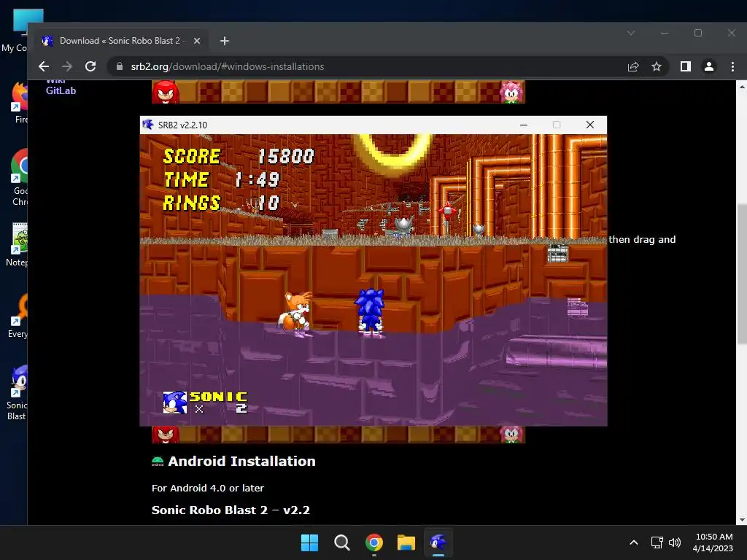Image resolution: width=747 pixels, height=560 pixels.
Task: Open volume control in system tray
Action: 675,542
